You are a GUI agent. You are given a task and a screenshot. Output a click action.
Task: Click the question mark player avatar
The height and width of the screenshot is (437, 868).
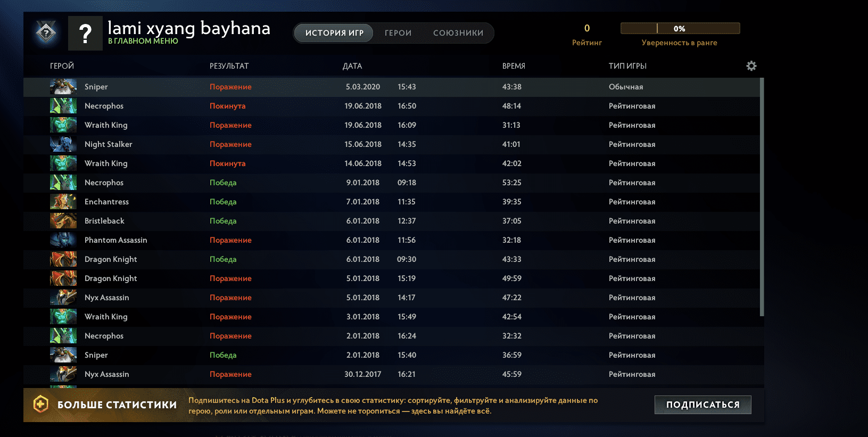tap(85, 34)
